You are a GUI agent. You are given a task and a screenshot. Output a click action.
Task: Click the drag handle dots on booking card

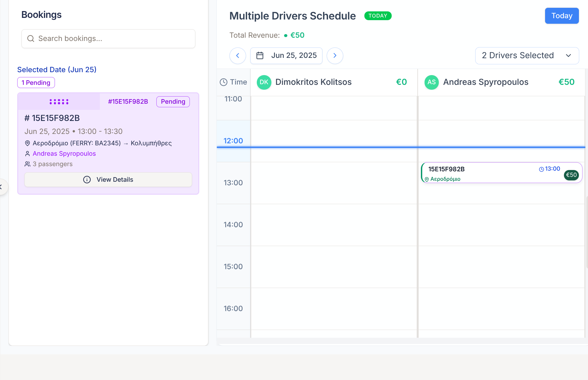(59, 102)
